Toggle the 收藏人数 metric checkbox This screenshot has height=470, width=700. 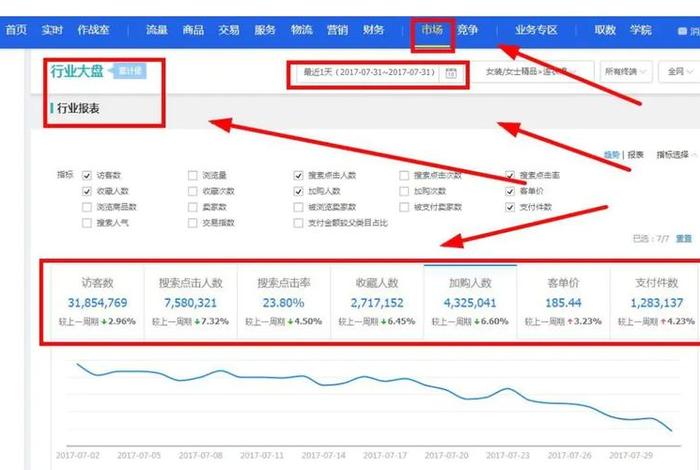(87, 191)
